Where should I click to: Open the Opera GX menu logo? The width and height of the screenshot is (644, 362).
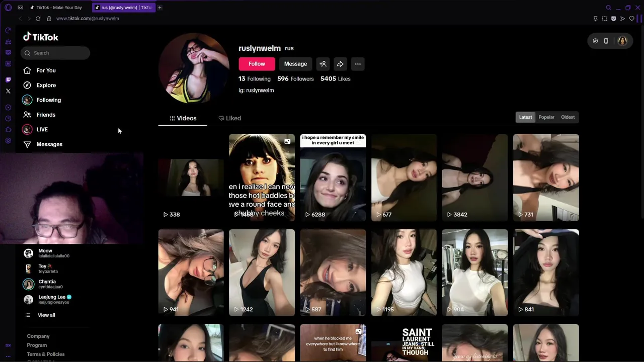8,8
